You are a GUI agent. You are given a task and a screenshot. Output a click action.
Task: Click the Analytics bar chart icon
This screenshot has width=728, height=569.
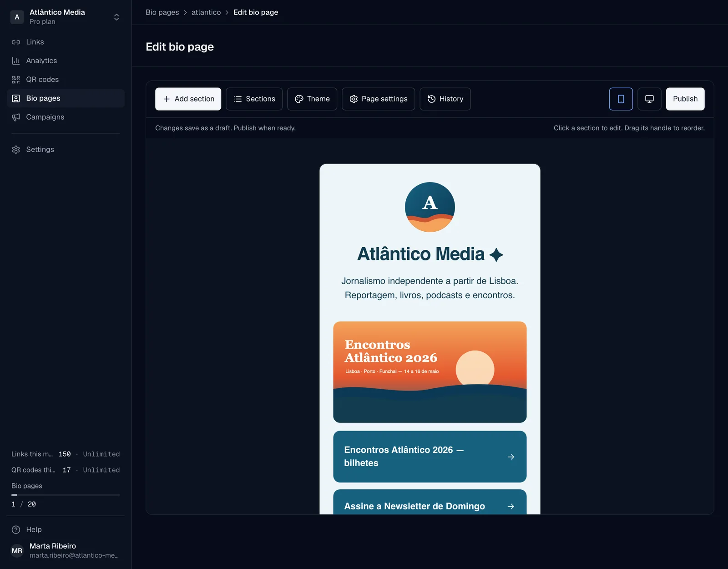16,61
